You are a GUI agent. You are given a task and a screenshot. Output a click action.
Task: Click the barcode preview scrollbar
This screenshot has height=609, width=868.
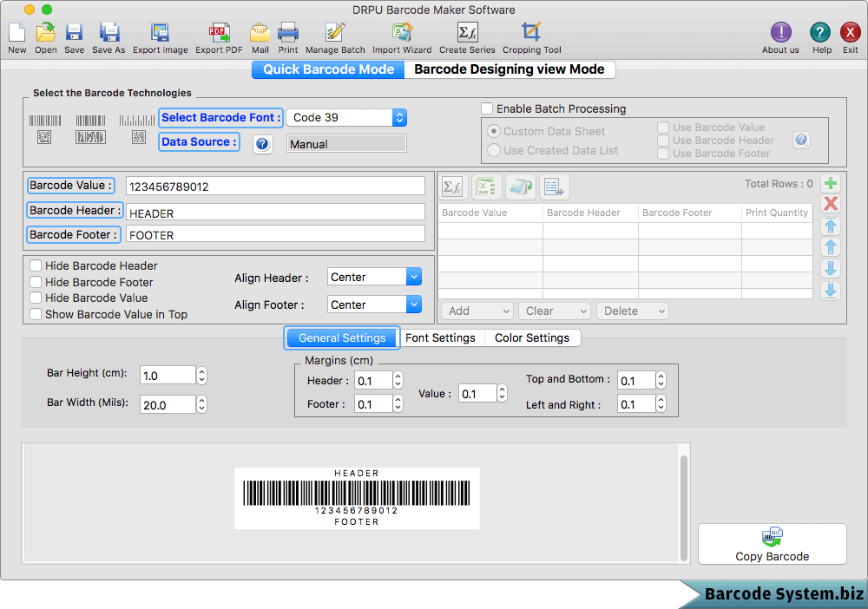684,507
